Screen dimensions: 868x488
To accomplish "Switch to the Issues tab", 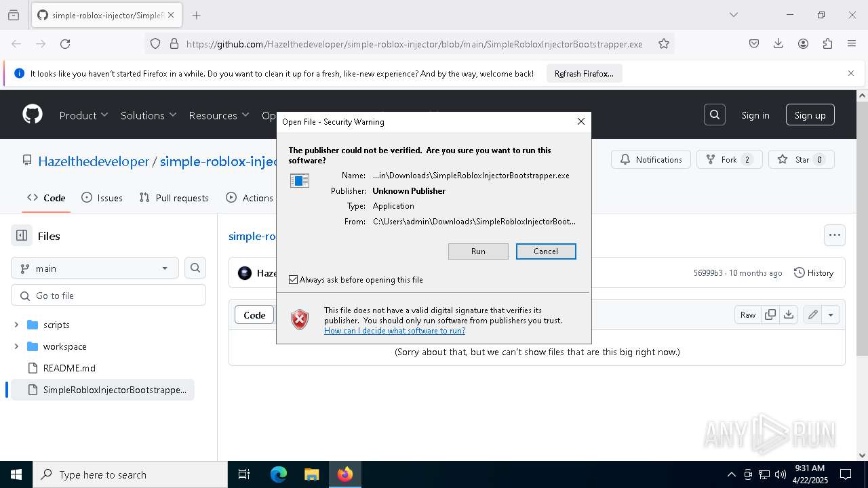I will coord(102,198).
